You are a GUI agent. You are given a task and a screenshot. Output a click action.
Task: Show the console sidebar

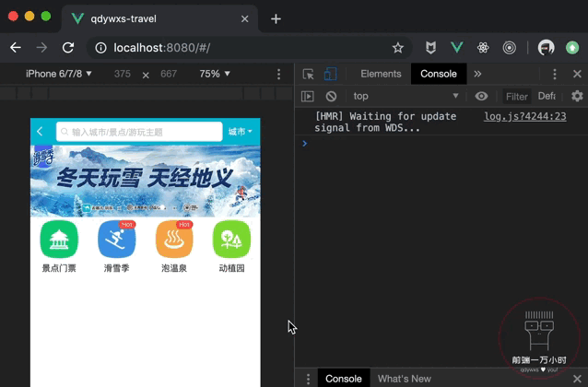pyautogui.click(x=308, y=97)
